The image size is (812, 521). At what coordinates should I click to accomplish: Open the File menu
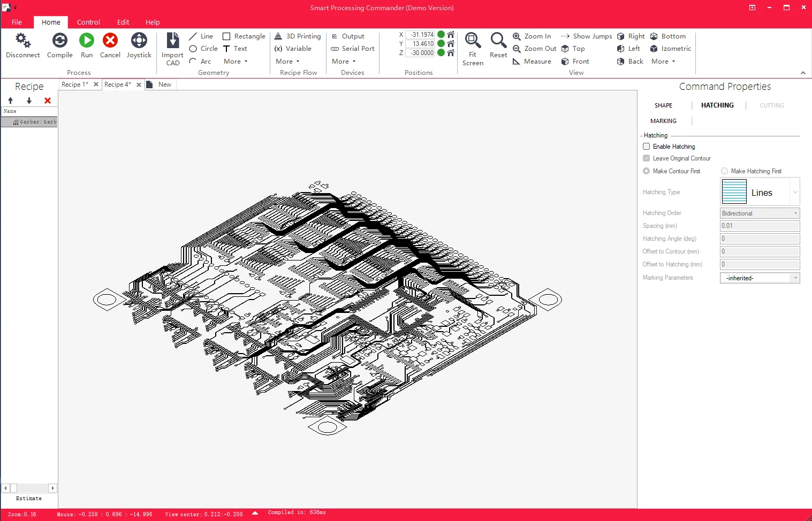pyautogui.click(x=17, y=22)
